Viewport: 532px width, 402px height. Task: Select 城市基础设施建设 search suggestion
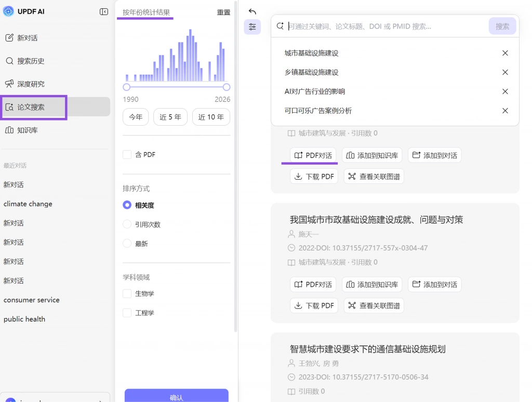312,53
